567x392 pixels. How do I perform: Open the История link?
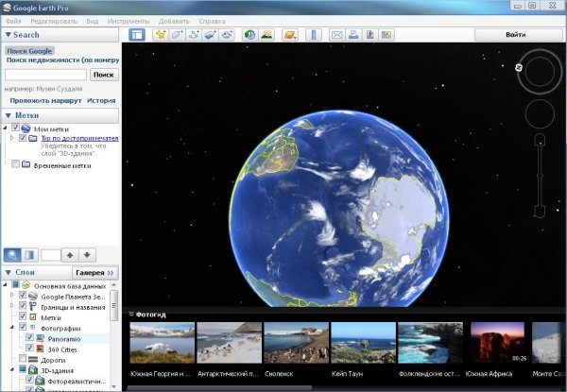pos(101,100)
